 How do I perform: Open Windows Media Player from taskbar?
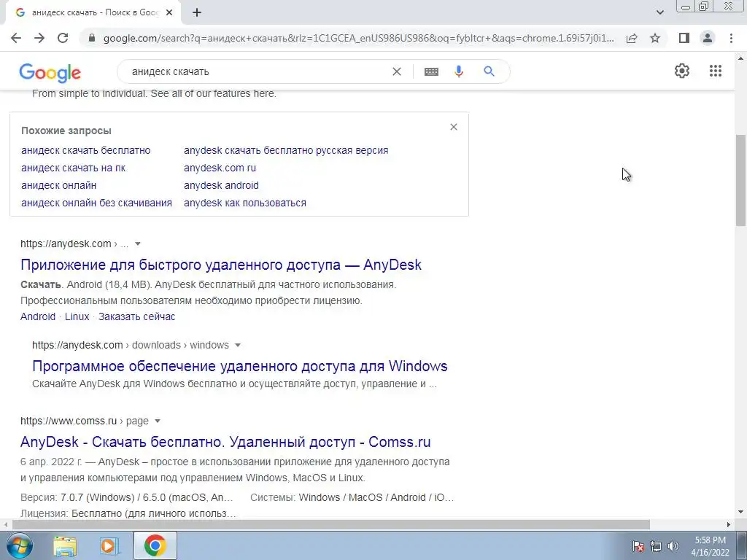point(109,545)
